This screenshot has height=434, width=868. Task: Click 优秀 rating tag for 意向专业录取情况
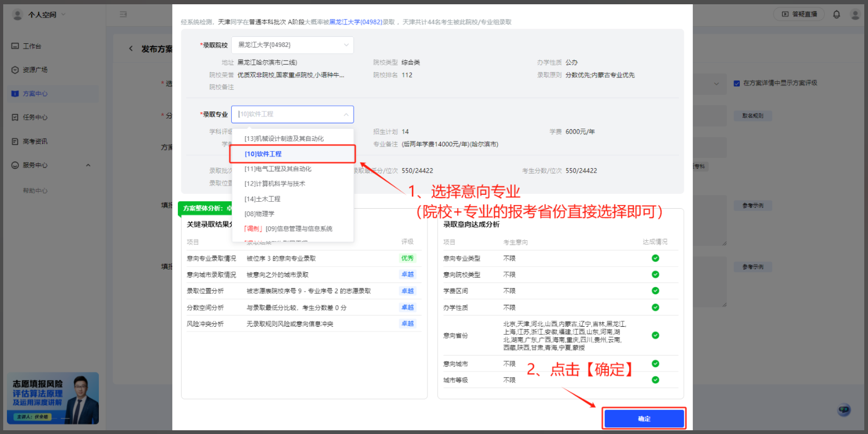pyautogui.click(x=408, y=258)
